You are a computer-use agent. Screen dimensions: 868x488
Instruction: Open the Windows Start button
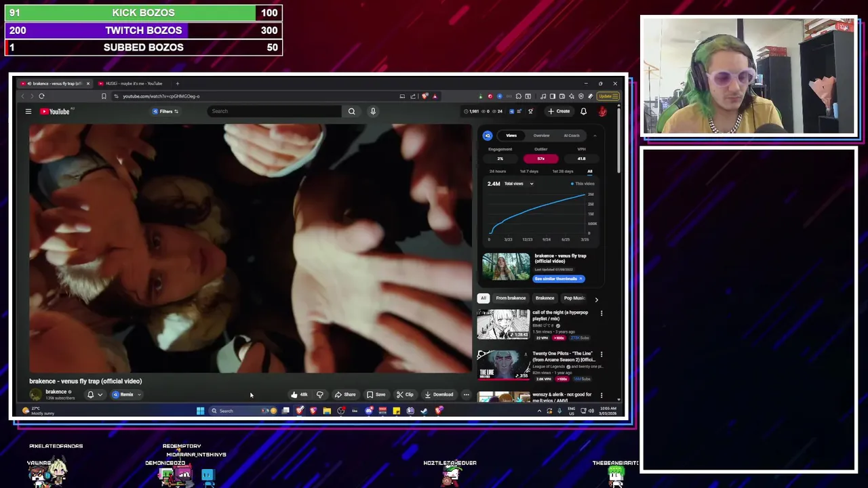pyautogui.click(x=200, y=411)
